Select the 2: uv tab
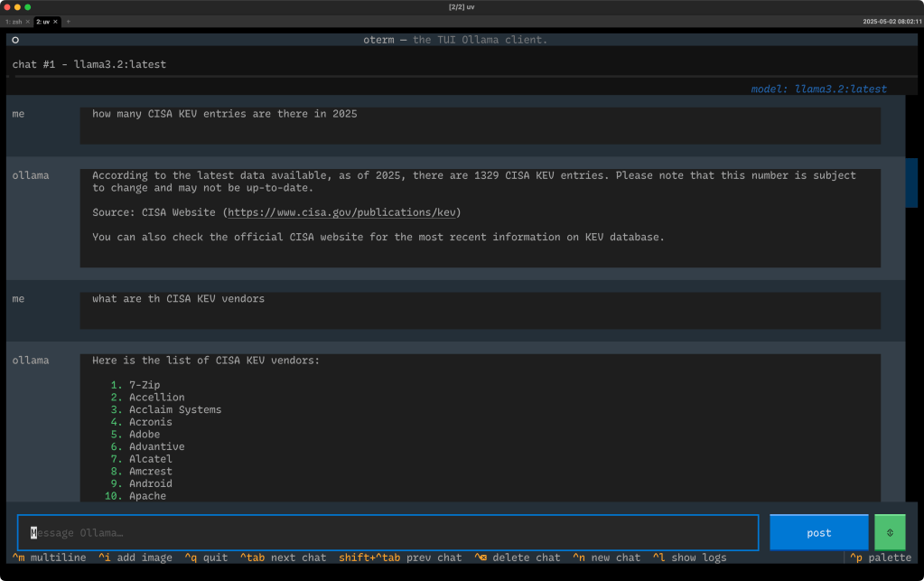The width and height of the screenshot is (924, 581). pyautogui.click(x=42, y=21)
